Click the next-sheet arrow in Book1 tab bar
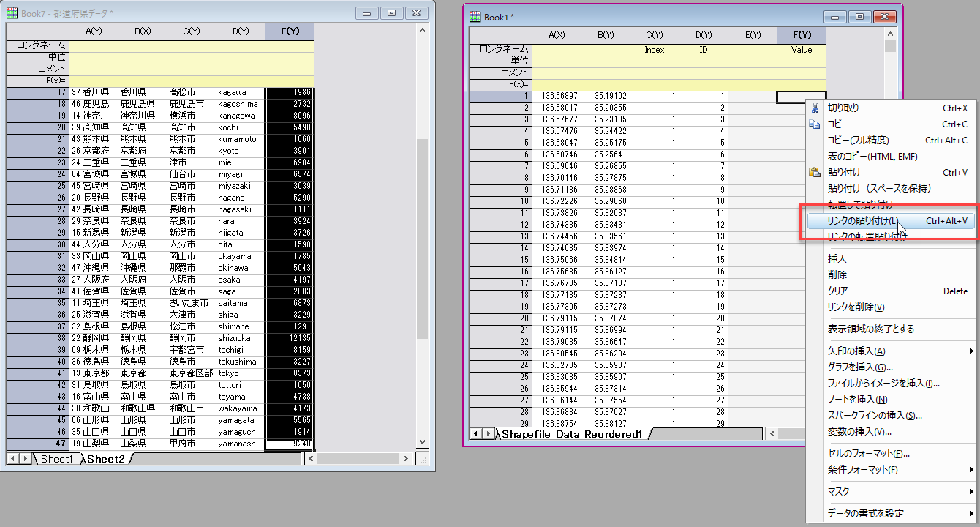The image size is (980, 527). (x=488, y=434)
